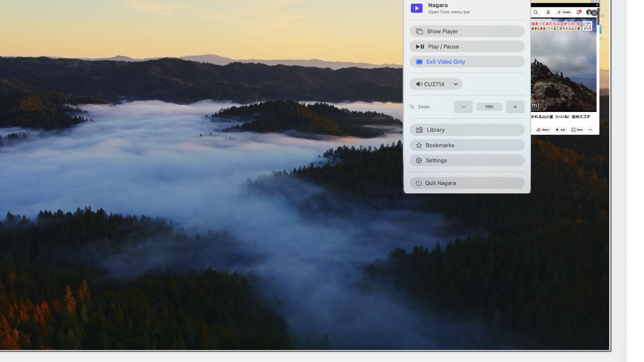The height and width of the screenshot is (362, 644).
Task: Click the Create button in the player
Action: pyautogui.click(x=564, y=12)
